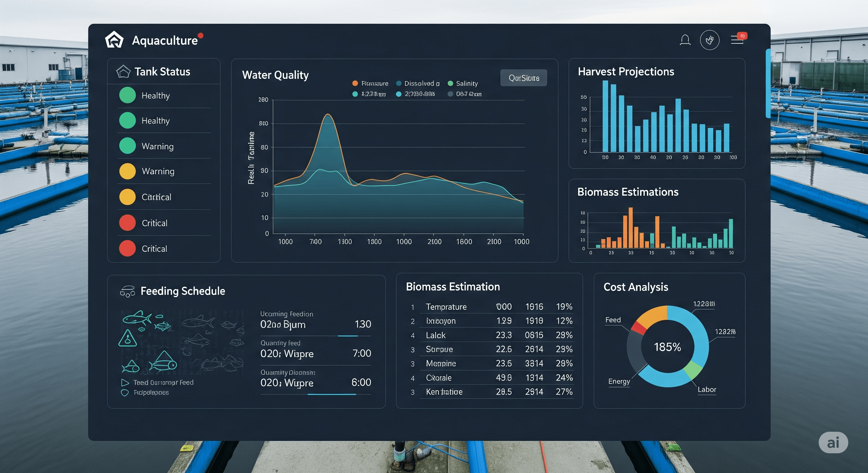Select the first Healthy tank status entry
The width and height of the screenshot is (868, 473).
coord(155,95)
